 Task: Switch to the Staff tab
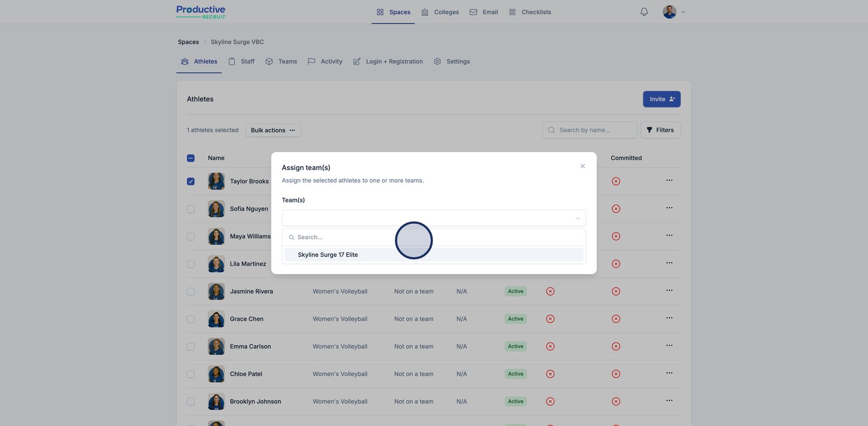click(241, 62)
